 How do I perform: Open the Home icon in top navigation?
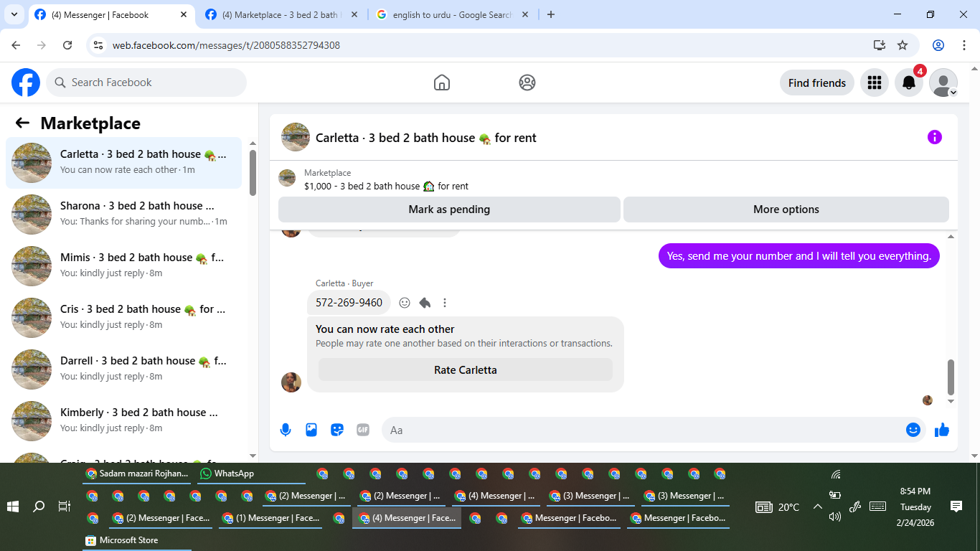[442, 83]
